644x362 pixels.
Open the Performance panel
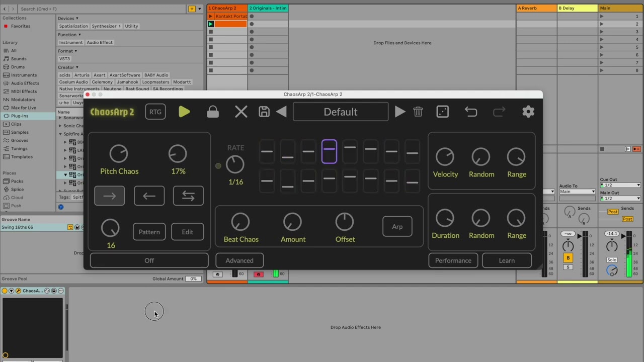(453, 260)
